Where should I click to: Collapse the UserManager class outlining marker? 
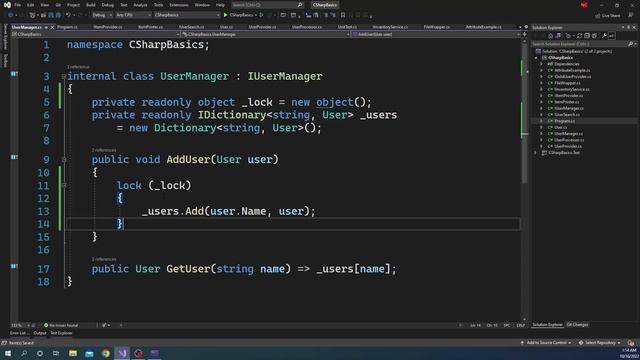click(64, 76)
